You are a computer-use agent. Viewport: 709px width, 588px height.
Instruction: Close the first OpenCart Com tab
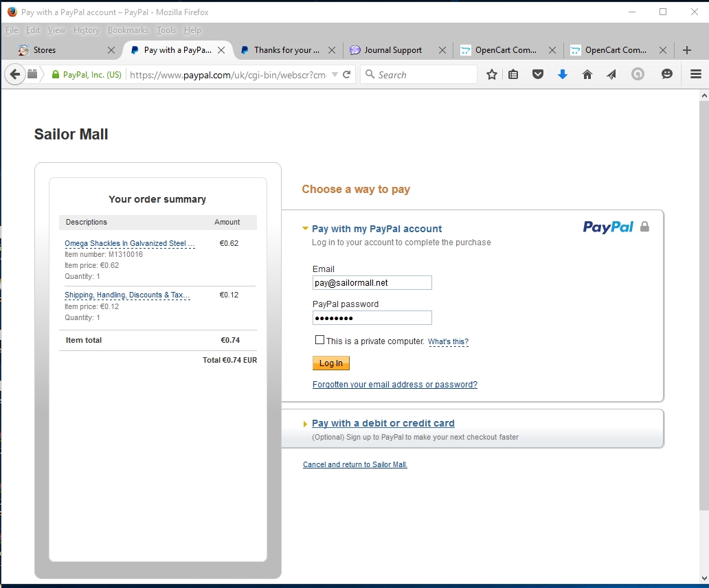point(552,50)
